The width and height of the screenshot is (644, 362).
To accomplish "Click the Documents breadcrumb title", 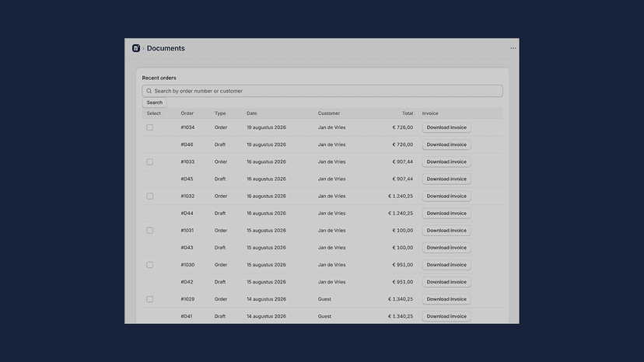I will click(x=166, y=48).
